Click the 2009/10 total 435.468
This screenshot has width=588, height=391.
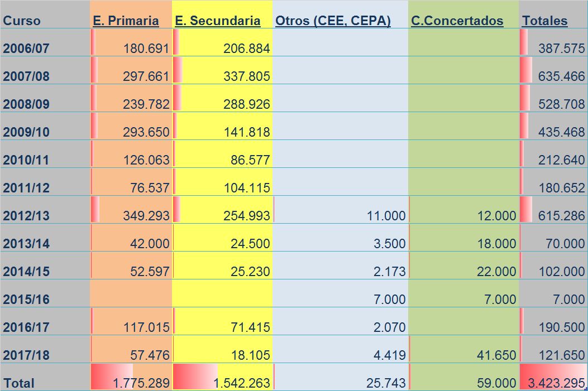pos(561,132)
